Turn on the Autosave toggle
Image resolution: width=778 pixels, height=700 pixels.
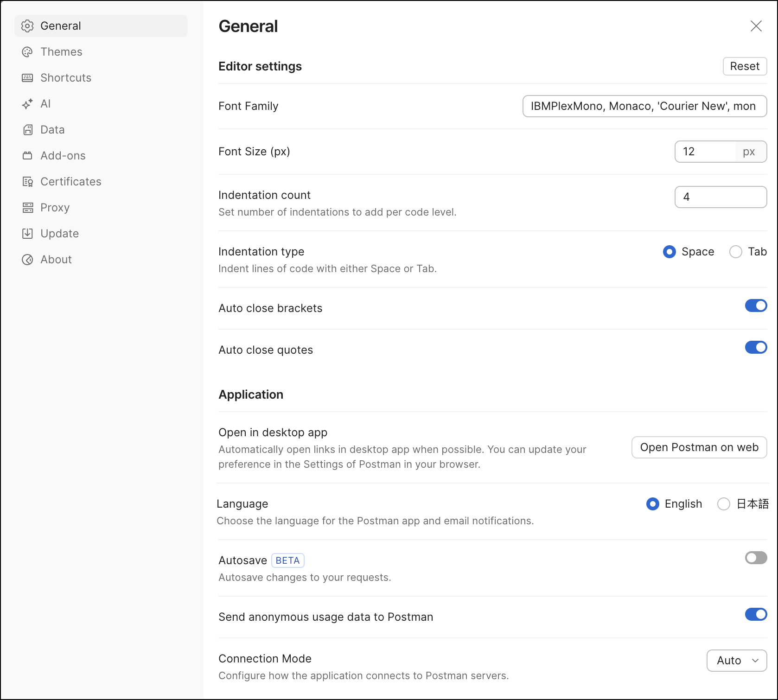tap(756, 558)
